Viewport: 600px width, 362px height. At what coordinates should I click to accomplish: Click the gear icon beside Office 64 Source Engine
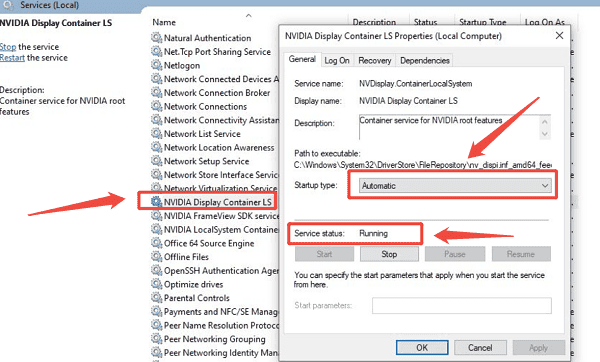[156, 243]
